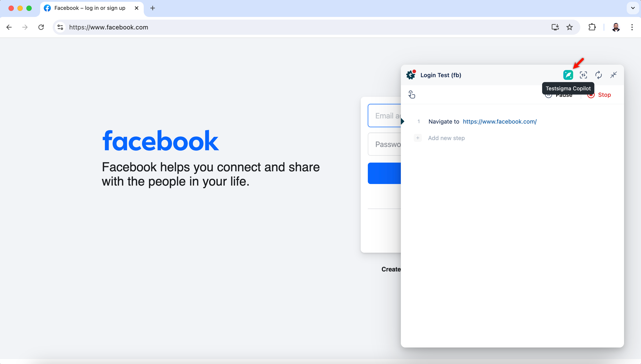Click the element capture icon in recorder header
The height and width of the screenshot is (364, 641).
583,75
